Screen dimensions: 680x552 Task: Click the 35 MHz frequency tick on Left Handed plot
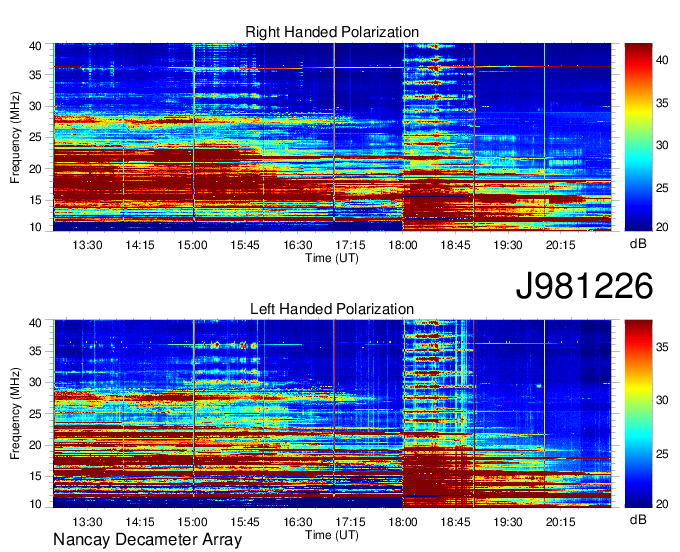click(35, 351)
